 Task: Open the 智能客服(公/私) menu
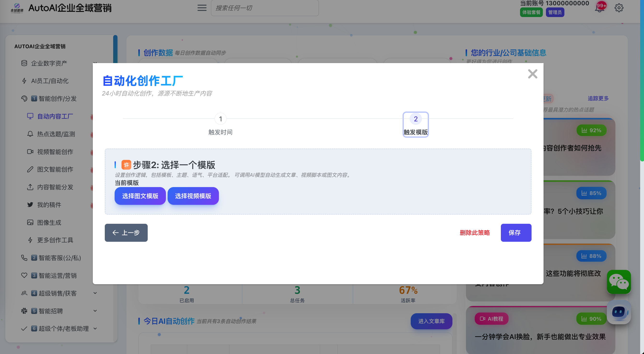tap(59, 258)
